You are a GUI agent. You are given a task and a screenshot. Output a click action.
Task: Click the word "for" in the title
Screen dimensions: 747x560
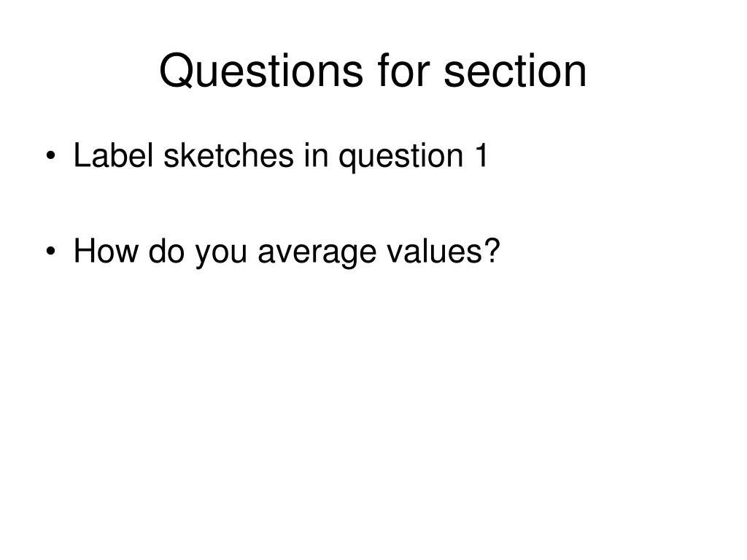[x=404, y=71]
